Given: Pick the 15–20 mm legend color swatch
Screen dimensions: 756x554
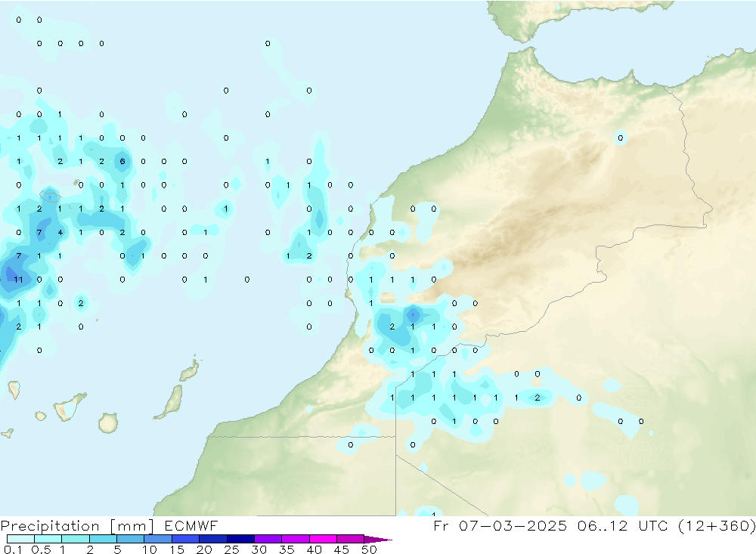Looking at the screenshot, I should (x=186, y=539).
